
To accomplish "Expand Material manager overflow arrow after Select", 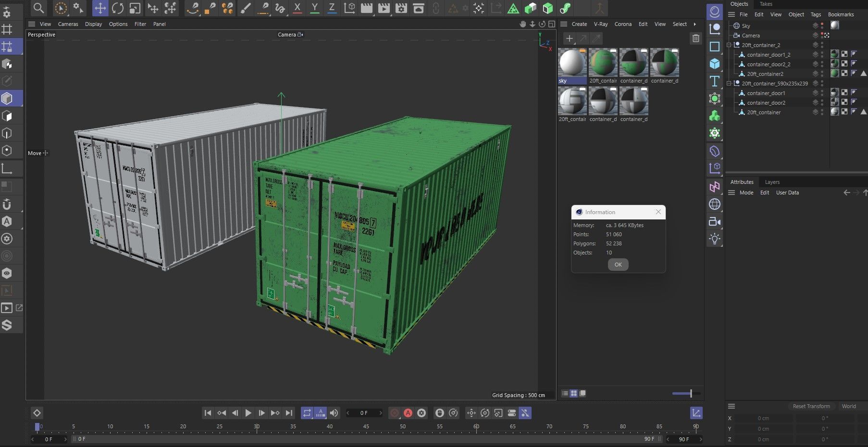I will coord(694,24).
